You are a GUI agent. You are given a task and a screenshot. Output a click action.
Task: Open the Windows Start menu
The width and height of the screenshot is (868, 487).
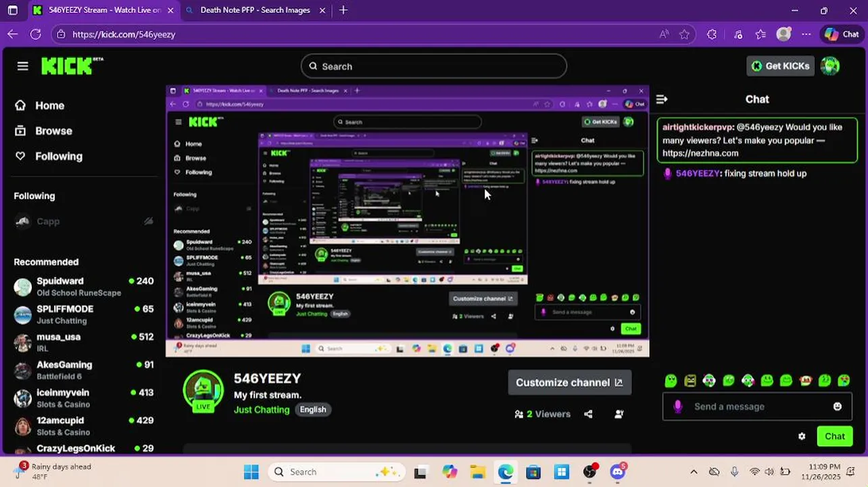251,471
